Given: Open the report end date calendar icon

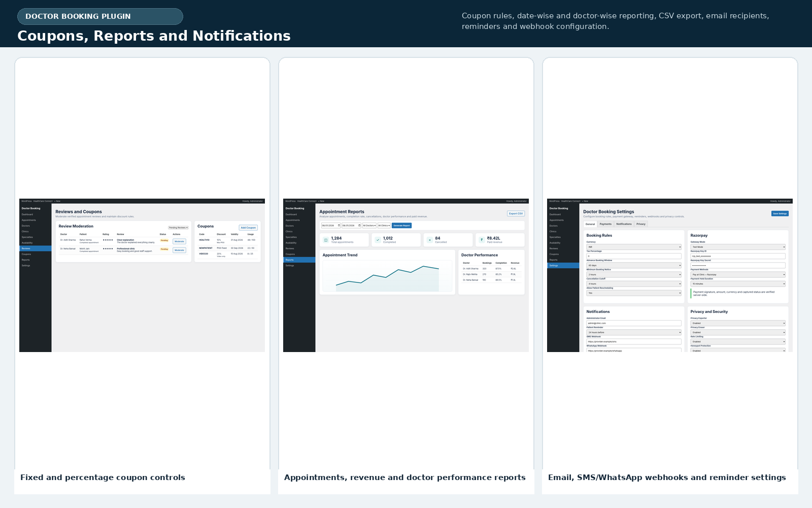Looking at the screenshot, I should [x=359, y=226].
